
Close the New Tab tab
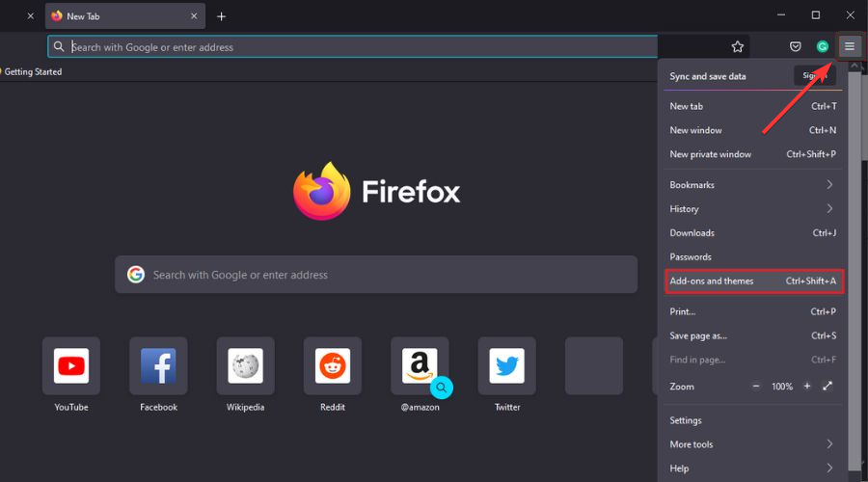[194, 16]
